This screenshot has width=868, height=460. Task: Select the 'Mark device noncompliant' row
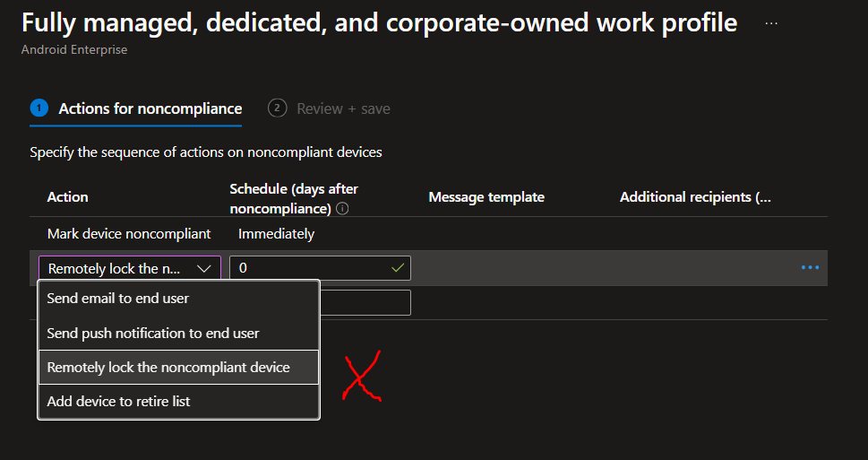pos(129,234)
